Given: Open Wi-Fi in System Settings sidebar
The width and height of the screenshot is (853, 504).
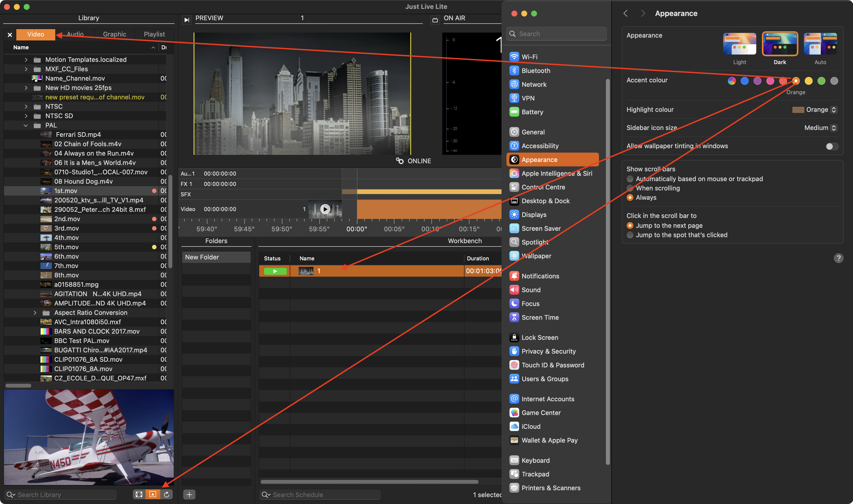Looking at the screenshot, I should click(552, 57).
